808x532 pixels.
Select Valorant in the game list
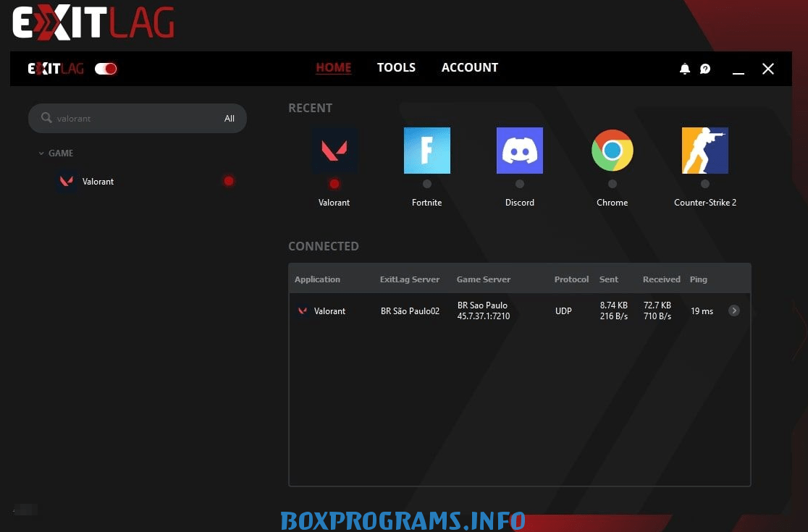(98, 181)
